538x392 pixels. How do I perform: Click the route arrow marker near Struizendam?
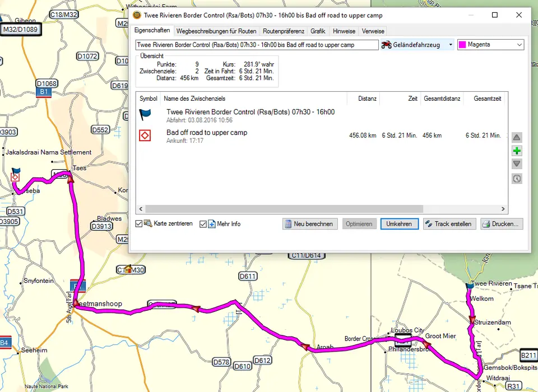click(472, 320)
